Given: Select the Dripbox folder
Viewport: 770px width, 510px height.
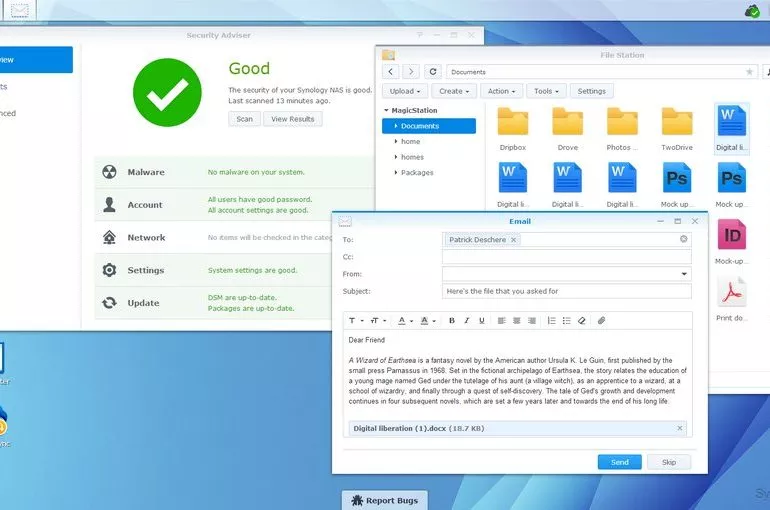Looking at the screenshot, I should (x=513, y=129).
